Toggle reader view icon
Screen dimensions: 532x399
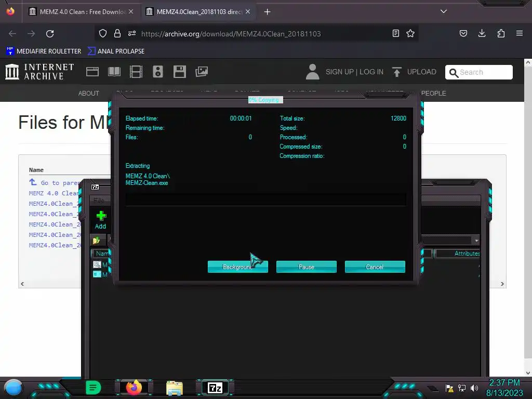click(x=395, y=33)
